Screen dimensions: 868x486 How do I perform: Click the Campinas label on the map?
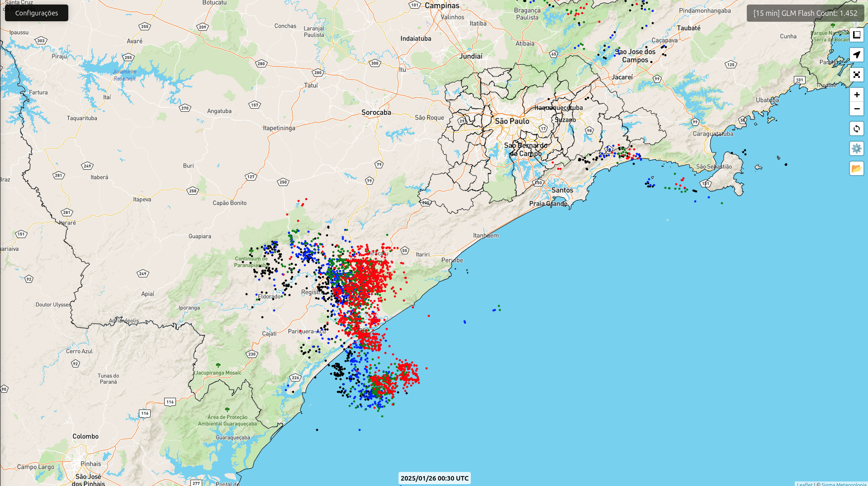coord(442,5)
